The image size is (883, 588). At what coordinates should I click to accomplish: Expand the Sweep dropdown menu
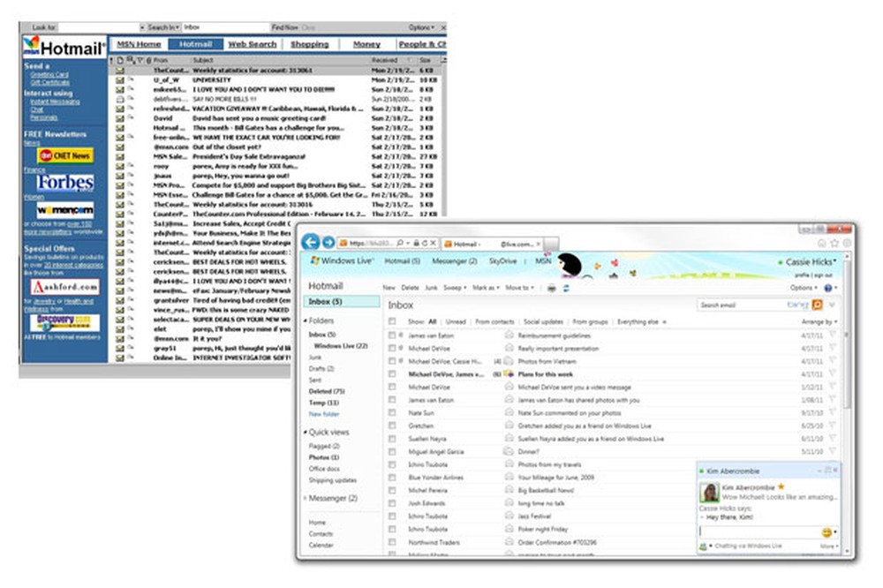[x=455, y=288]
